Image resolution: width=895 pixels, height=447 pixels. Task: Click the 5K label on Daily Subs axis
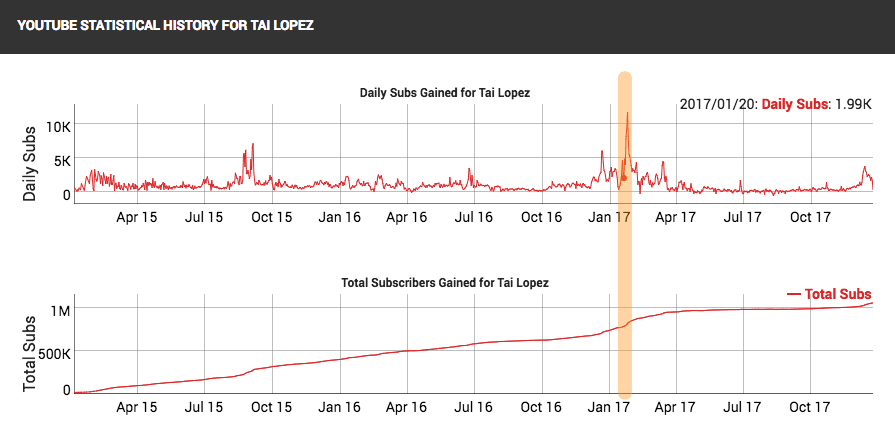[62, 160]
